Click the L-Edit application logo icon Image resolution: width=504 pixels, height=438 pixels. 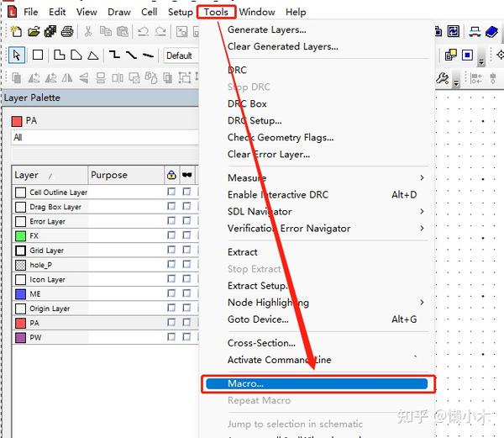click(12, 12)
